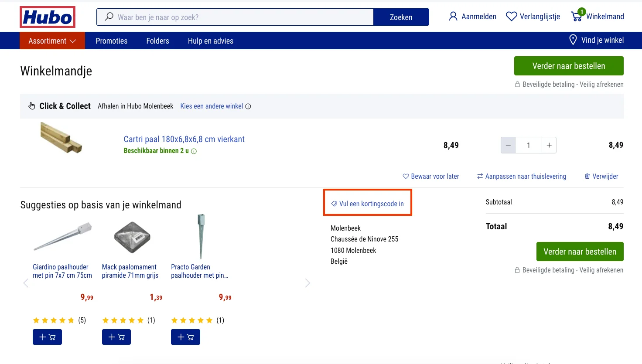The image size is (642, 364).
Task: Click star rating of Mack paalornament
Action: (x=123, y=320)
